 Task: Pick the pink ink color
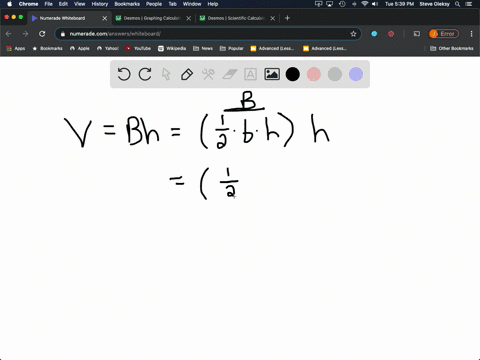tap(314, 74)
